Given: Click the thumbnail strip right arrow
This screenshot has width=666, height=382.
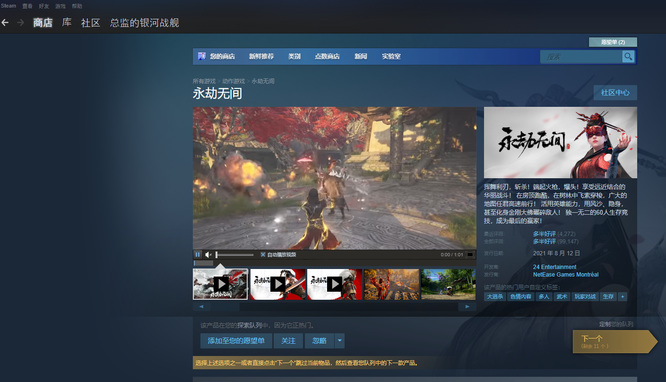Looking at the screenshot, I should coord(467,306).
